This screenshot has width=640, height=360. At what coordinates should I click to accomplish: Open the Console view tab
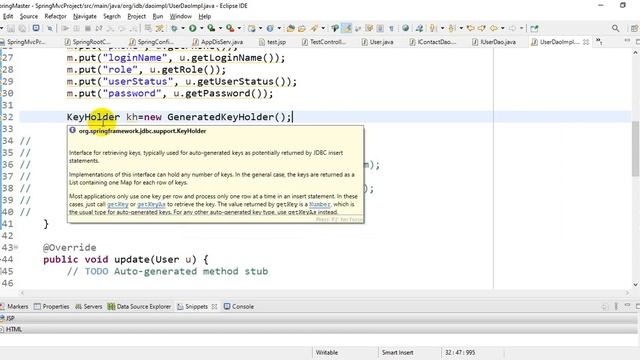pos(239,306)
